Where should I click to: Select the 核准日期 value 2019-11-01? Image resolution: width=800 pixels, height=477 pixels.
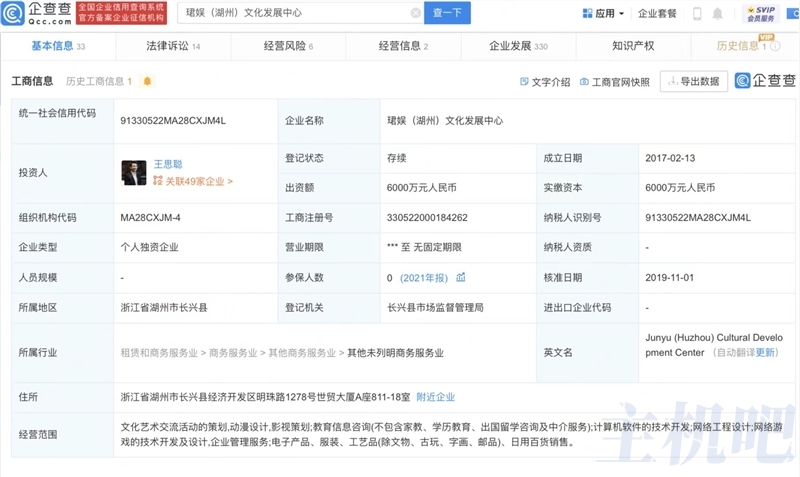point(669,278)
